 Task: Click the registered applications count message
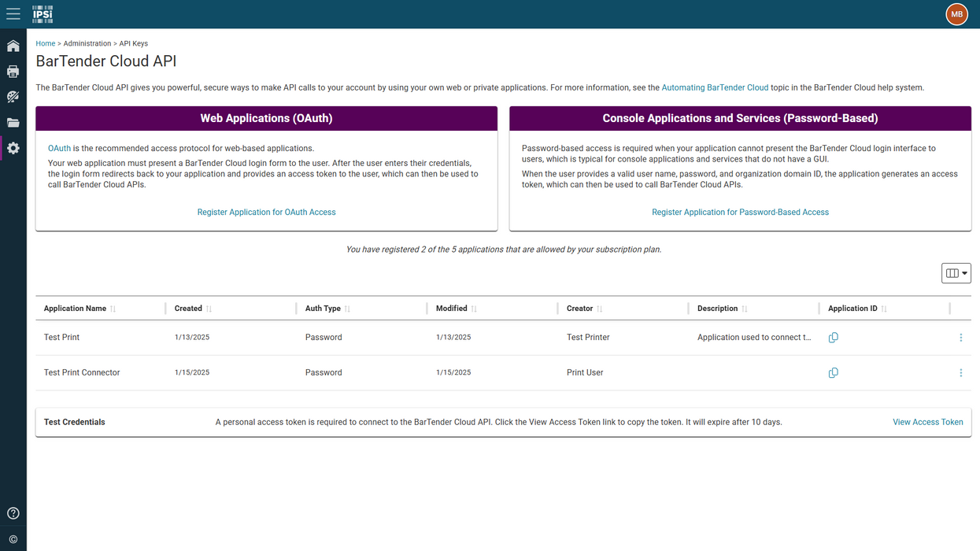point(504,250)
